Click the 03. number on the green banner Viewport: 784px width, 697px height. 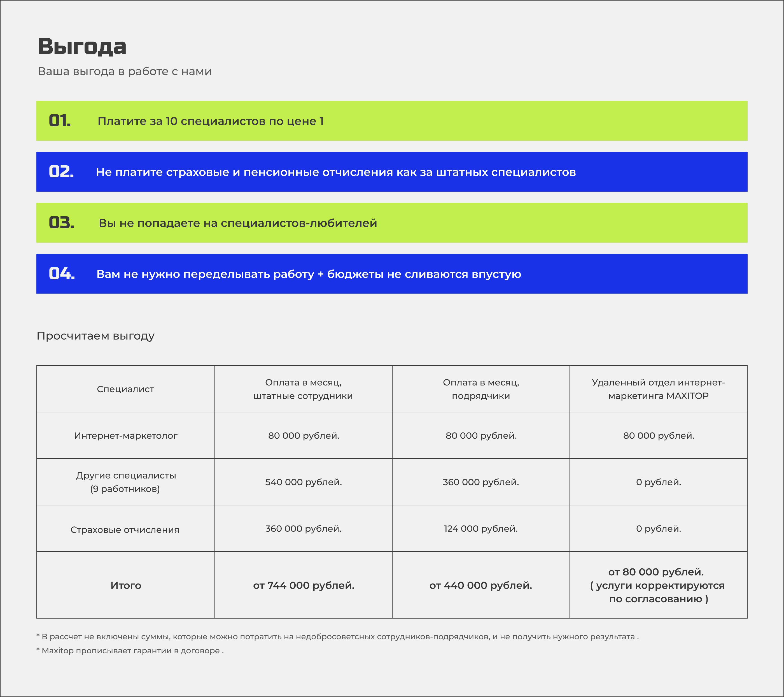pos(61,223)
